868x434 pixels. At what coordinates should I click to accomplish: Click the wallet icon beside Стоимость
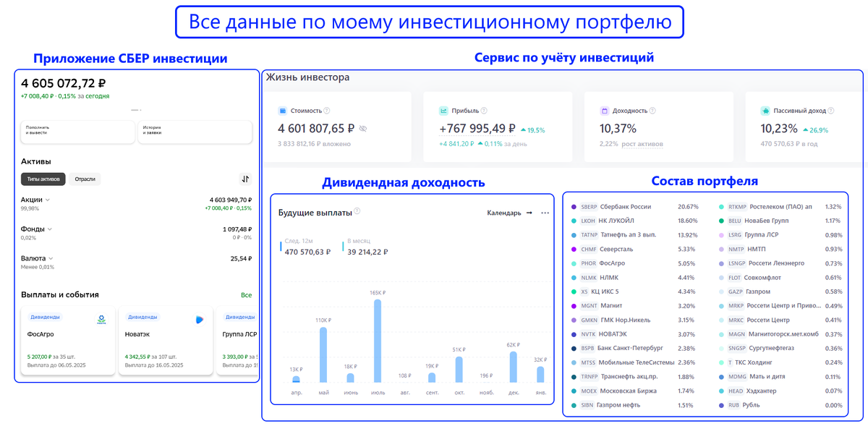coord(283,111)
